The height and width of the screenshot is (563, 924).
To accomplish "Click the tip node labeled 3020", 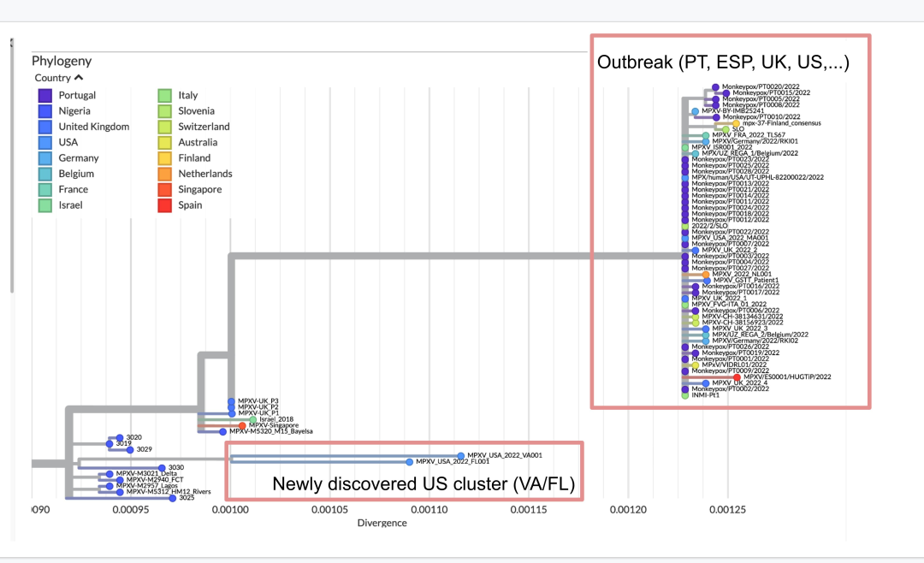I will pyautogui.click(x=120, y=437).
